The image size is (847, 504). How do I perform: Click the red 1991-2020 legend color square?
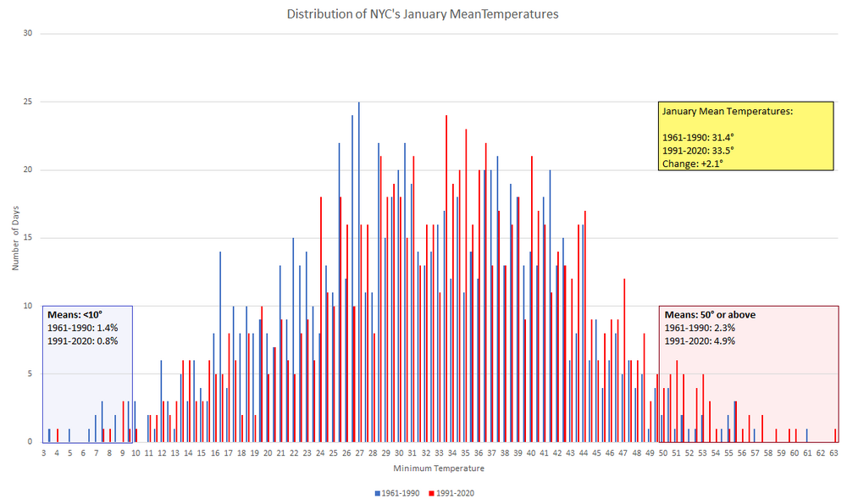[x=432, y=493]
